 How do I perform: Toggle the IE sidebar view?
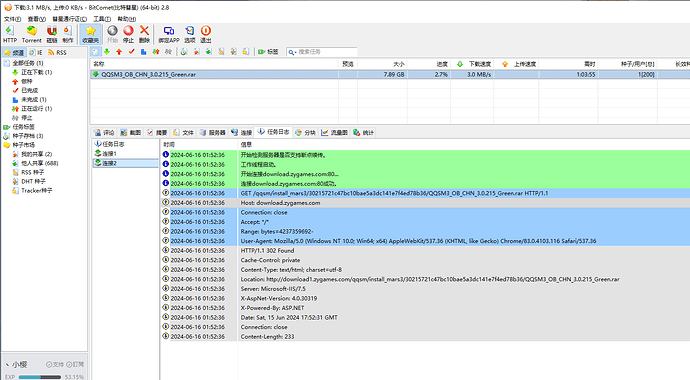click(36, 52)
